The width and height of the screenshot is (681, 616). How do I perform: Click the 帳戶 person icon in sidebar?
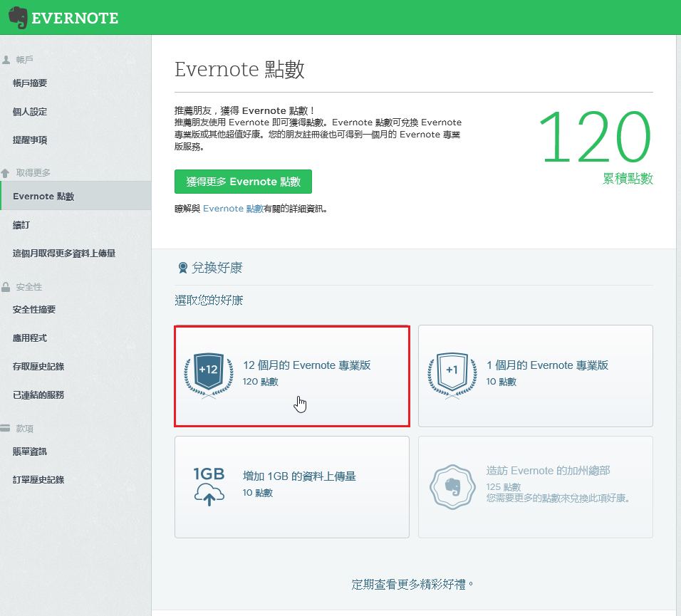6,60
